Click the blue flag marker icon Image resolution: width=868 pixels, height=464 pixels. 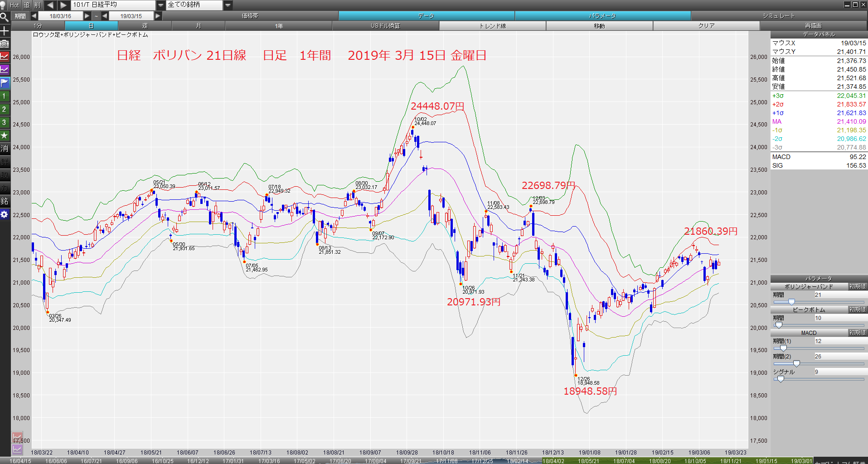[5, 83]
